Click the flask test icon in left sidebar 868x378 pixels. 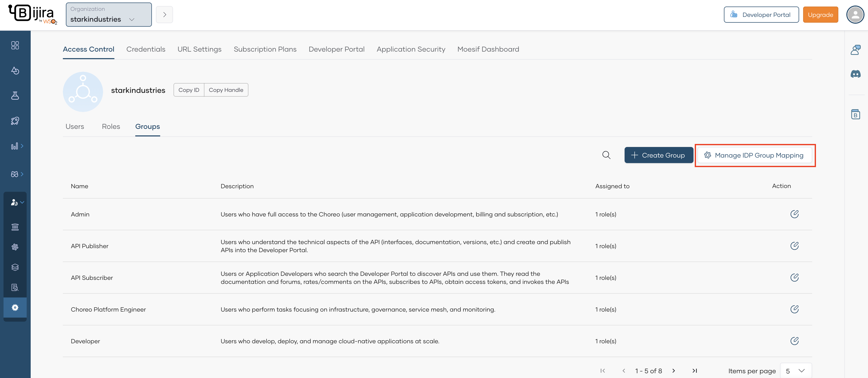[x=15, y=95]
